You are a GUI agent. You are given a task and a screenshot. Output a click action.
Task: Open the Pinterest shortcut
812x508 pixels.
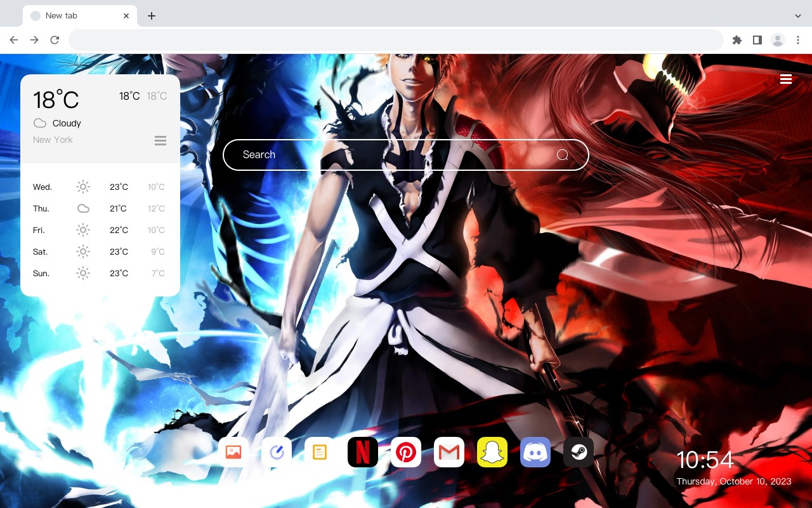click(x=406, y=452)
